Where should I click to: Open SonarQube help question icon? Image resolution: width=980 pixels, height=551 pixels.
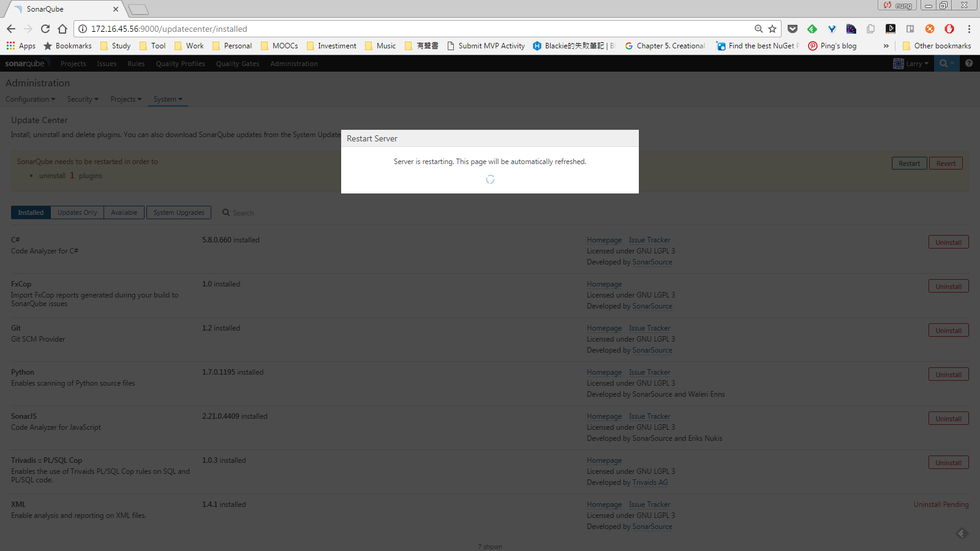[969, 63]
